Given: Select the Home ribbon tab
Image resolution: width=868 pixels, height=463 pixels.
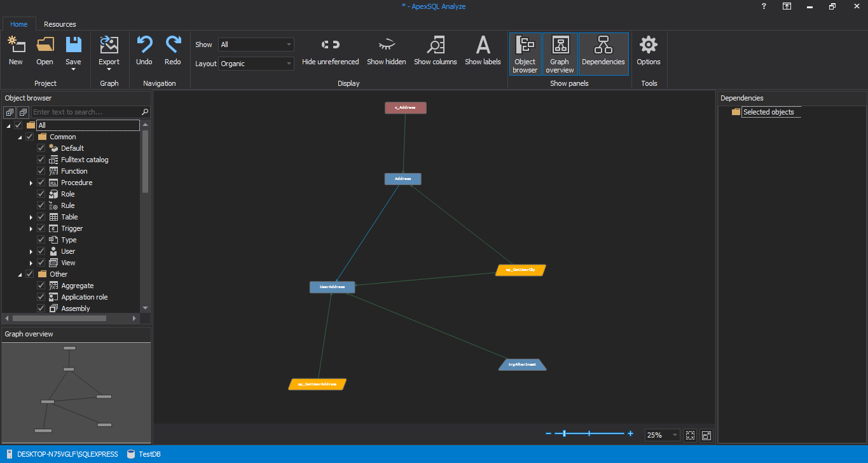Looking at the screenshot, I should click(18, 24).
